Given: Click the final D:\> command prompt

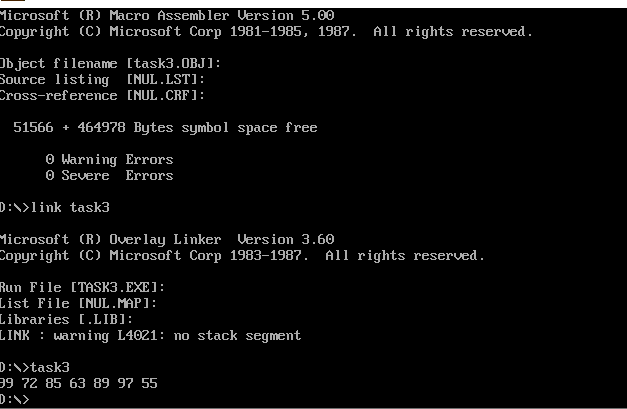Looking at the screenshot, I should pos(16,400).
